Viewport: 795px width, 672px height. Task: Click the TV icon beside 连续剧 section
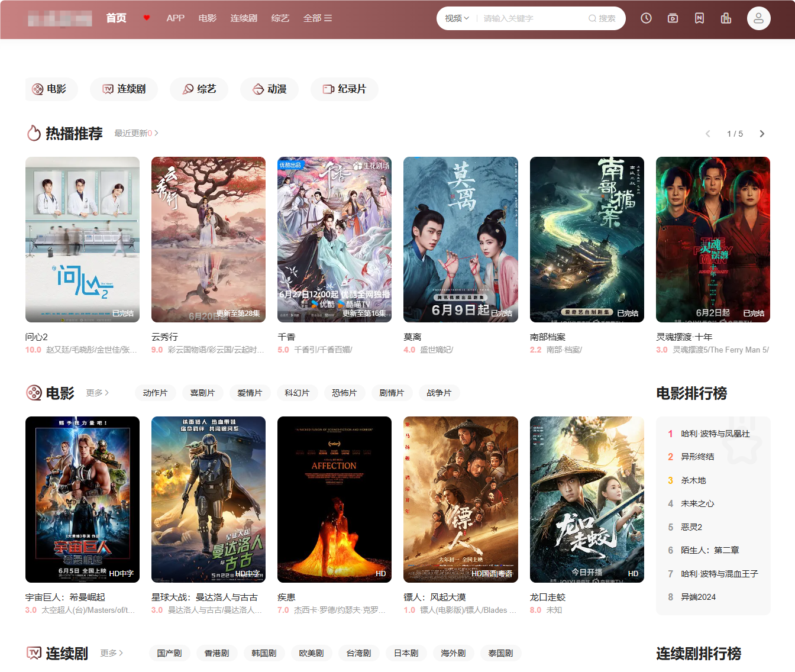click(34, 653)
